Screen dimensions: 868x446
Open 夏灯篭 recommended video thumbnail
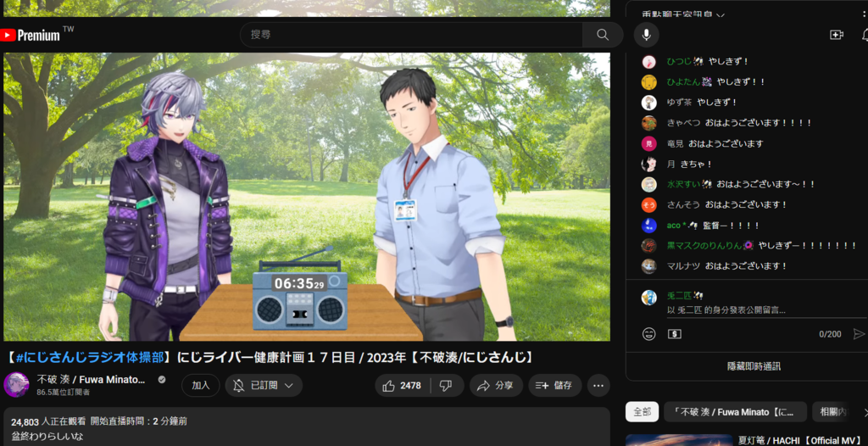tap(679, 440)
